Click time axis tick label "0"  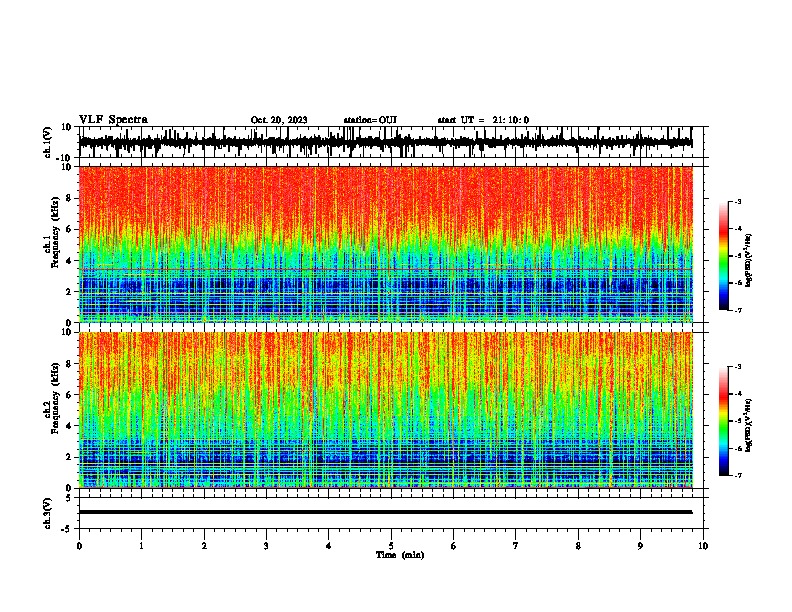click(x=79, y=546)
